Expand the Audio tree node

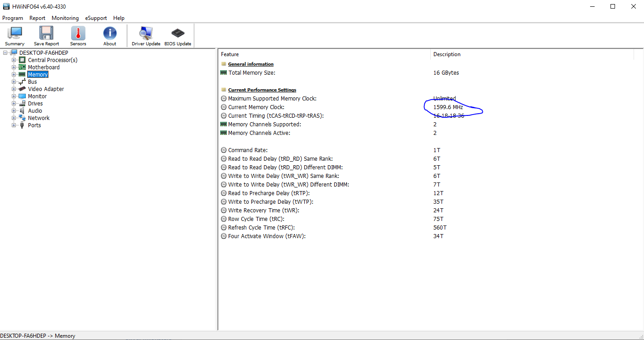14,110
